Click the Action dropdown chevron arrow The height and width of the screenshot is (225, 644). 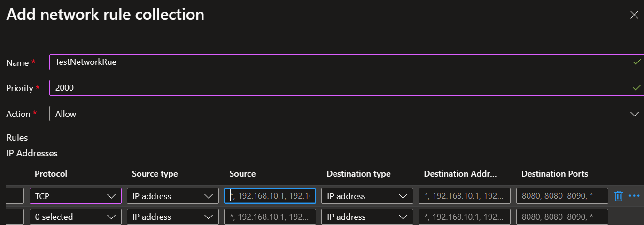click(634, 114)
